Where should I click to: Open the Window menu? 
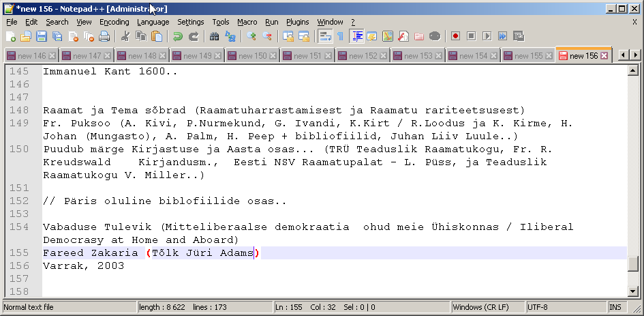tap(330, 22)
